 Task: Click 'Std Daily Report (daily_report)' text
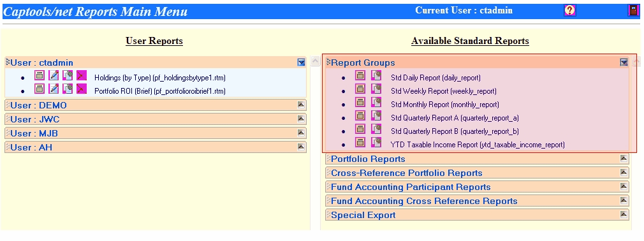pos(435,78)
